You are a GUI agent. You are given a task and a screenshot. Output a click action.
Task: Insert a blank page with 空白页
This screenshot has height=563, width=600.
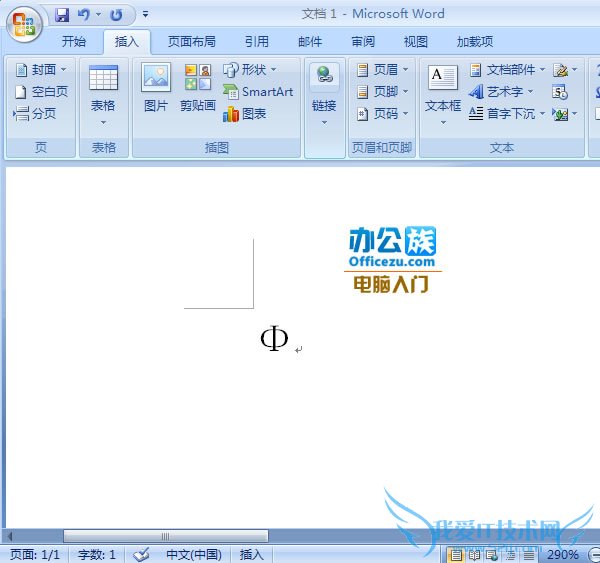pyautogui.click(x=41, y=92)
